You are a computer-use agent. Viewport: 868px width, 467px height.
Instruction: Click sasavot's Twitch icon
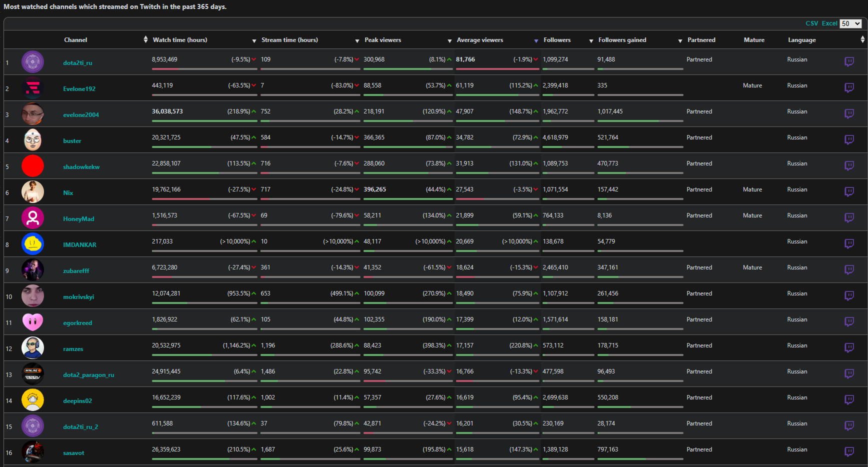point(849,451)
